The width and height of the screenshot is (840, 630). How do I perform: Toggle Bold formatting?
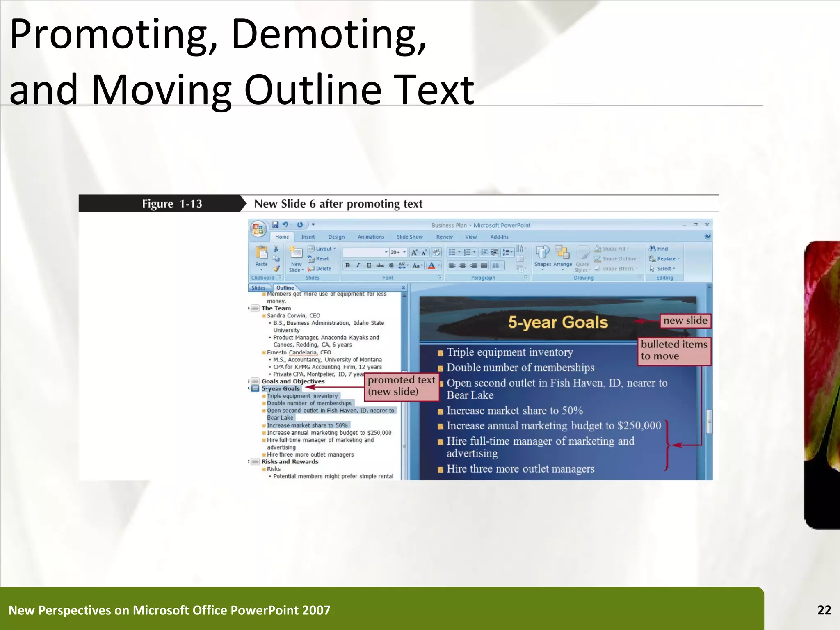point(347,265)
